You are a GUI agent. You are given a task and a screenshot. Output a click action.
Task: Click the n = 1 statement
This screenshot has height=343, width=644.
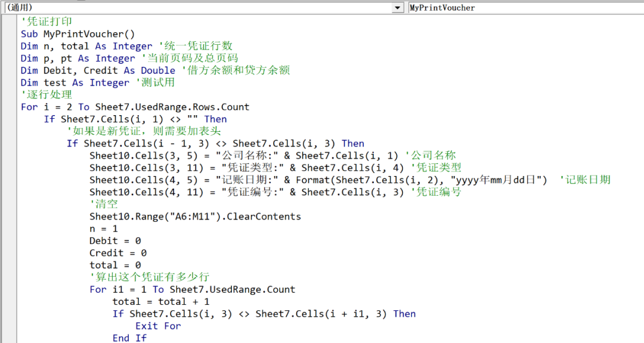tap(104, 229)
